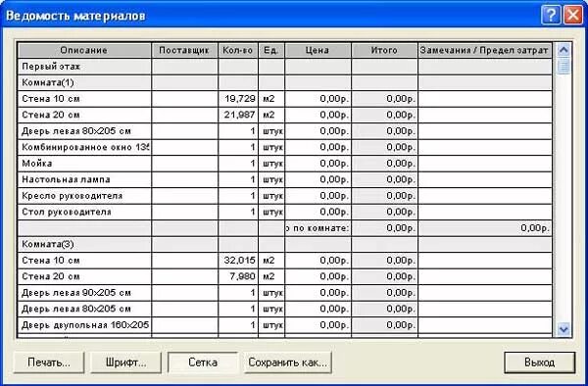
Task: Click the Печать... button
Action: (49, 362)
